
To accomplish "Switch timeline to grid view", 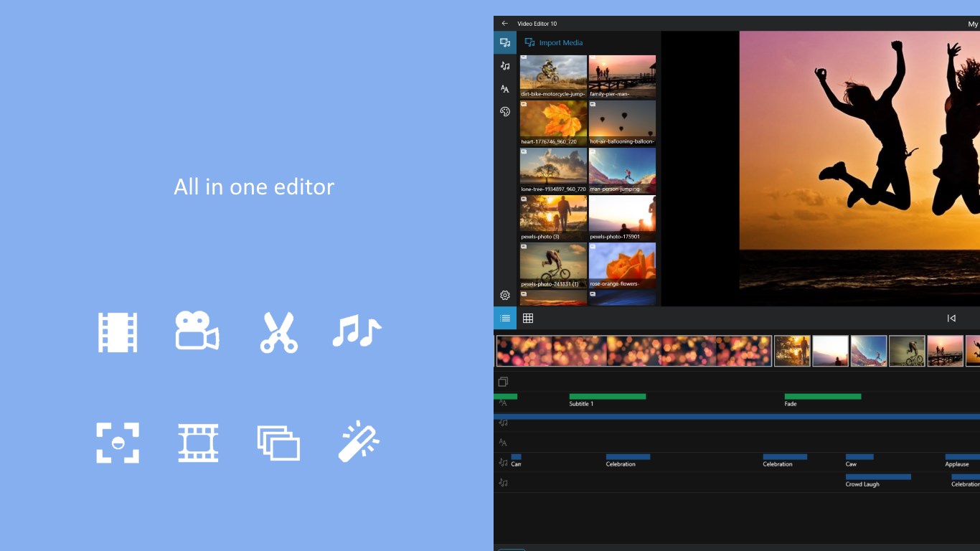I will [x=528, y=319].
